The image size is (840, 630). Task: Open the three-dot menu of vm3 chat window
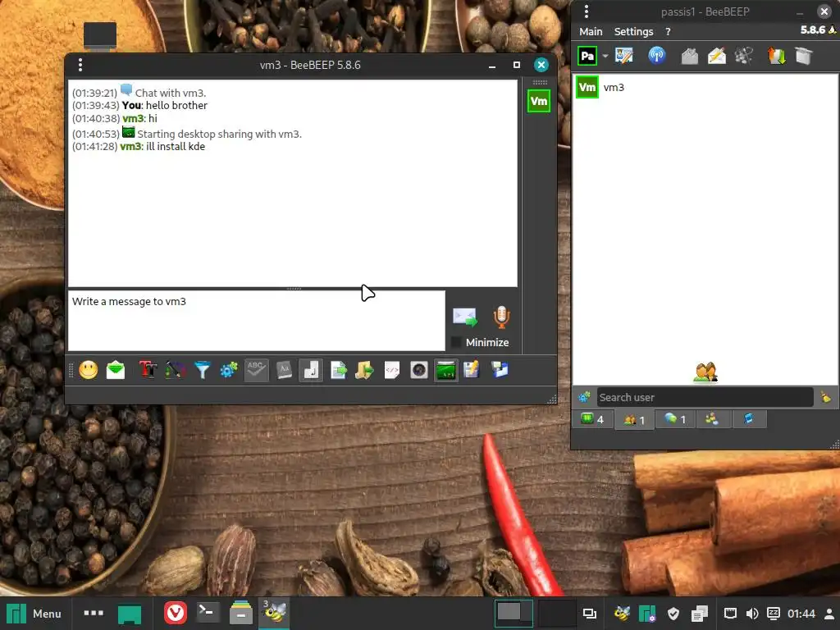[80, 65]
